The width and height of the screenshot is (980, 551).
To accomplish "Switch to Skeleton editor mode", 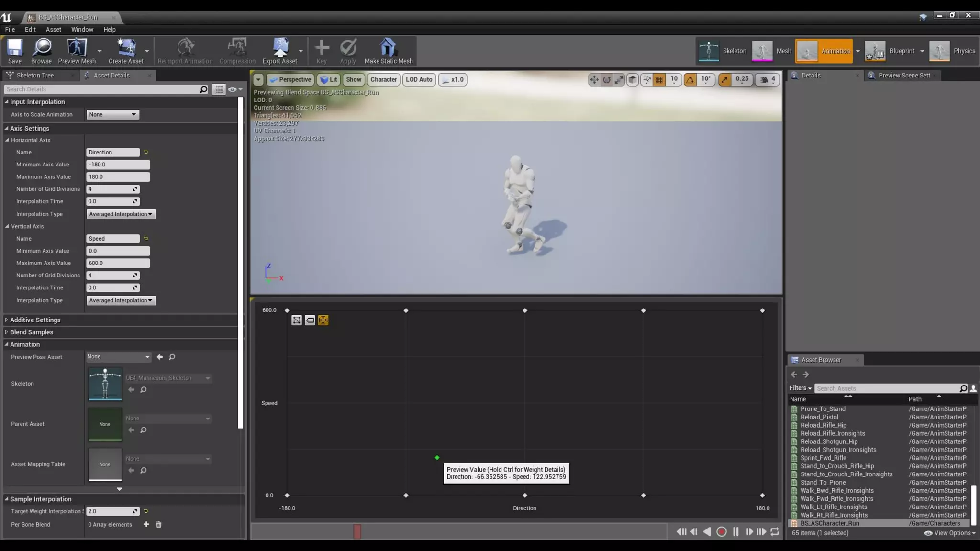I will pos(723,51).
